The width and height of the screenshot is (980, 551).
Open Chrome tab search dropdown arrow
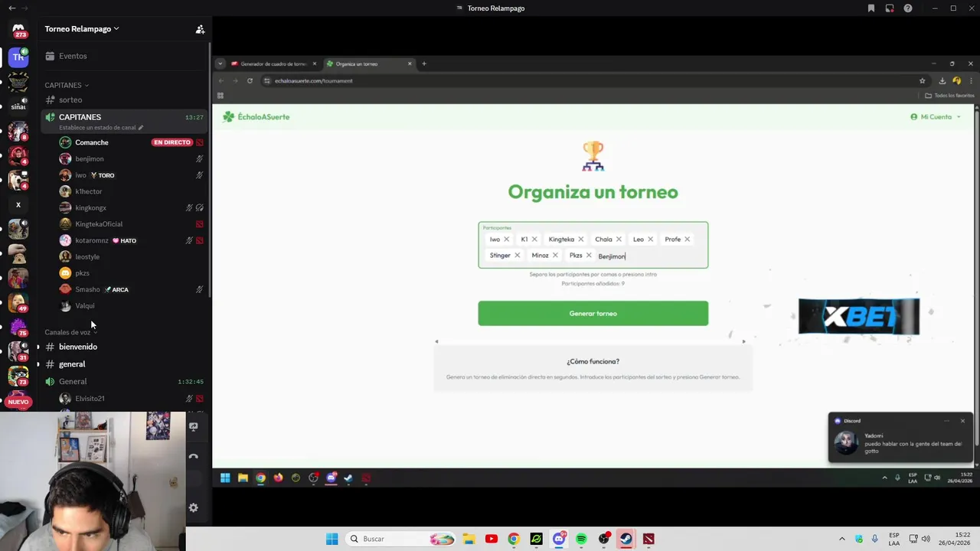point(220,64)
